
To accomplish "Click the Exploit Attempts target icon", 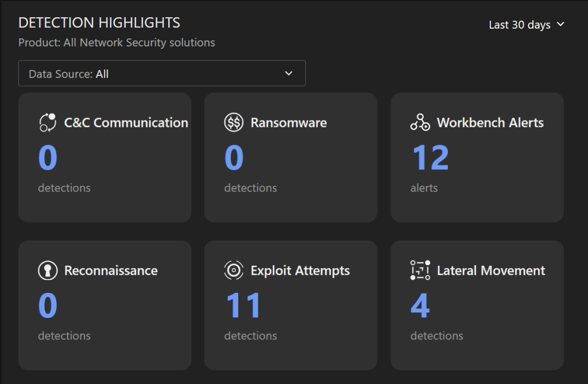I will click(234, 270).
